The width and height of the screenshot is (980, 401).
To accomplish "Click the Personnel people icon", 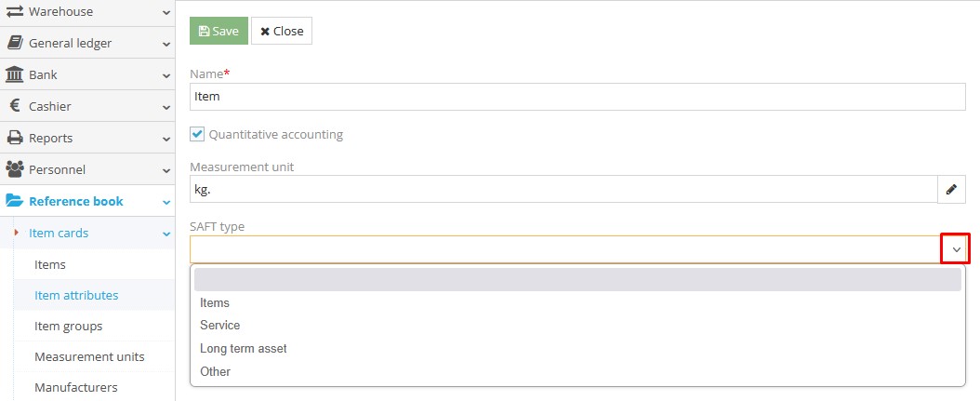I will click(14, 169).
